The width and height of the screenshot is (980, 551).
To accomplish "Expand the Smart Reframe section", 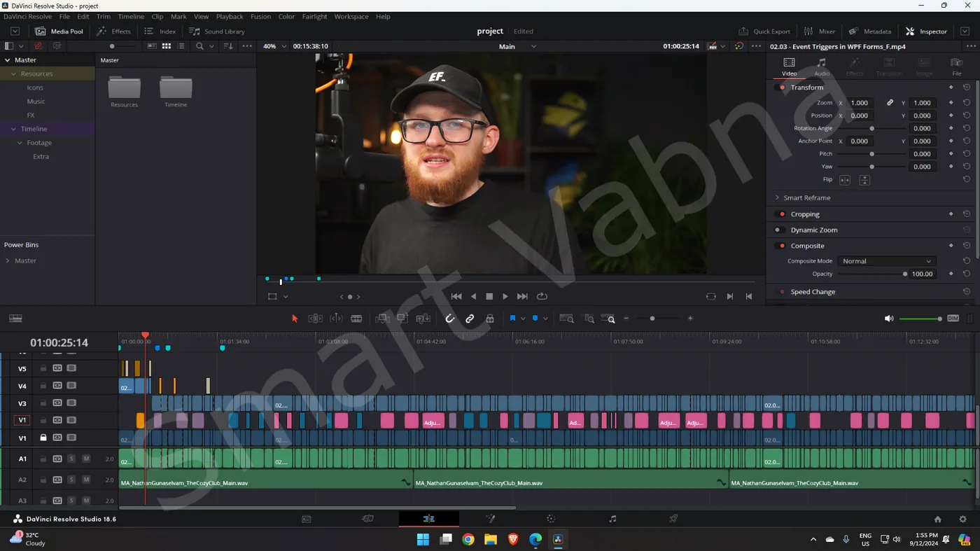I will pos(777,198).
